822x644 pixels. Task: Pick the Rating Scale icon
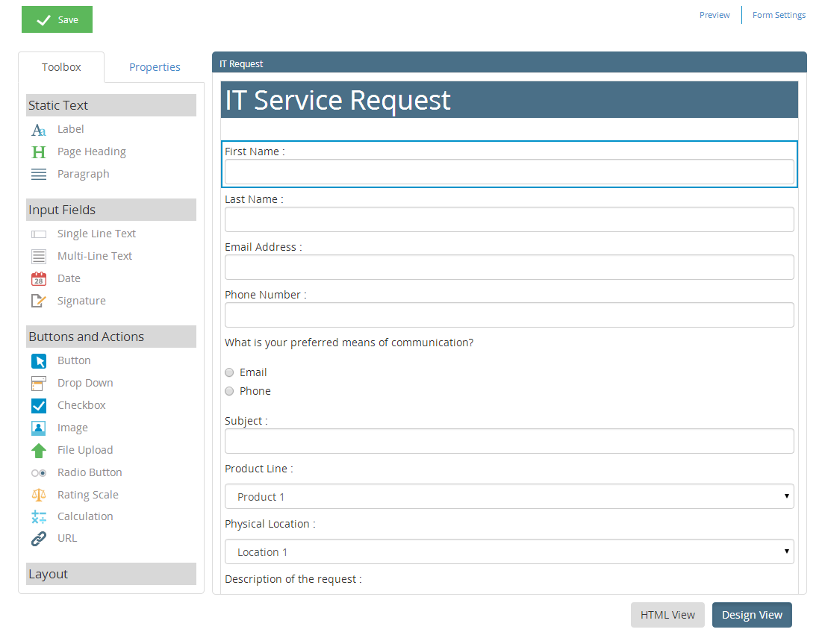(39, 495)
